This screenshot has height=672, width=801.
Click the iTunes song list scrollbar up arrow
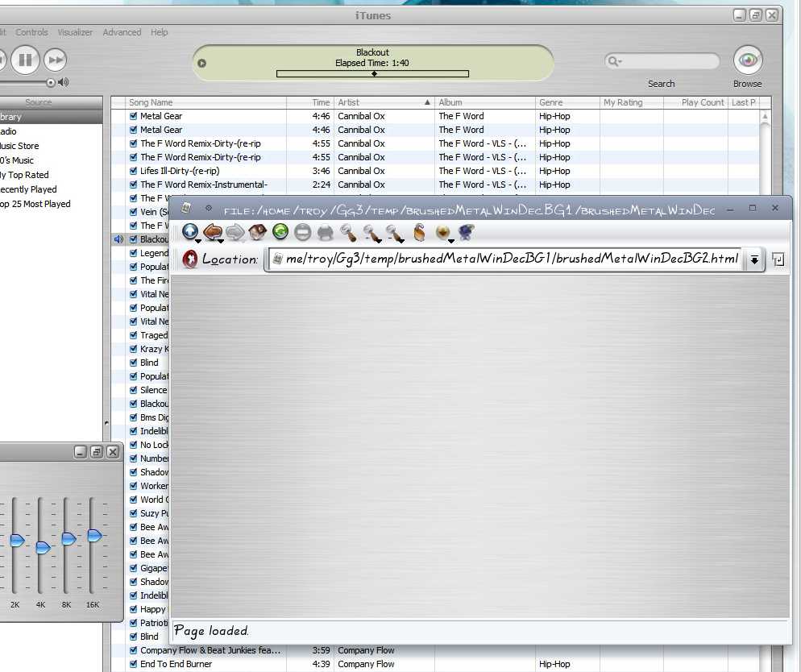pos(765,116)
